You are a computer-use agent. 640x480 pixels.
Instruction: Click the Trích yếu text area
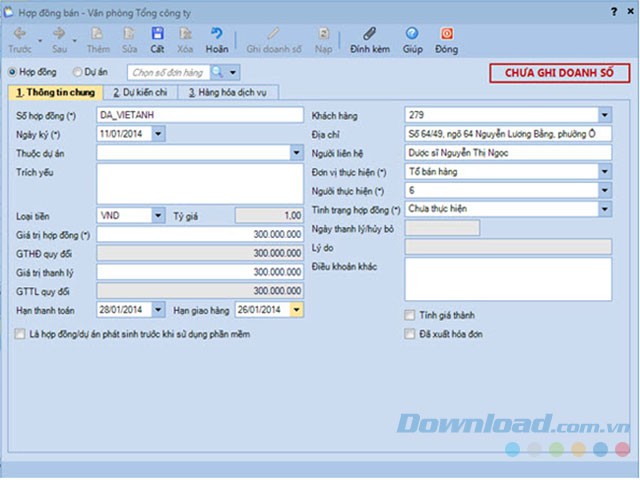coord(200,183)
